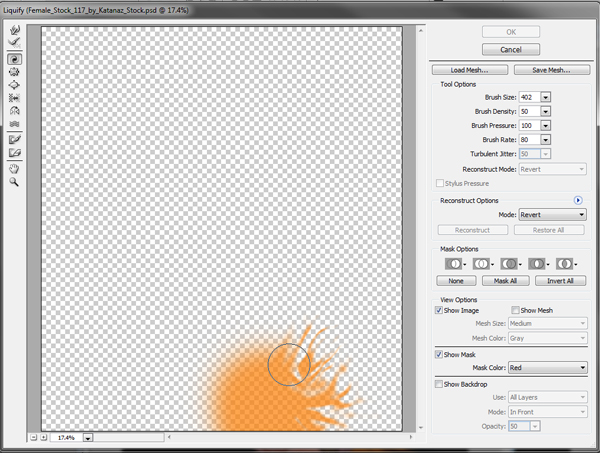The height and width of the screenshot is (453, 600).
Task: Click the None mask button
Action: coord(456,281)
